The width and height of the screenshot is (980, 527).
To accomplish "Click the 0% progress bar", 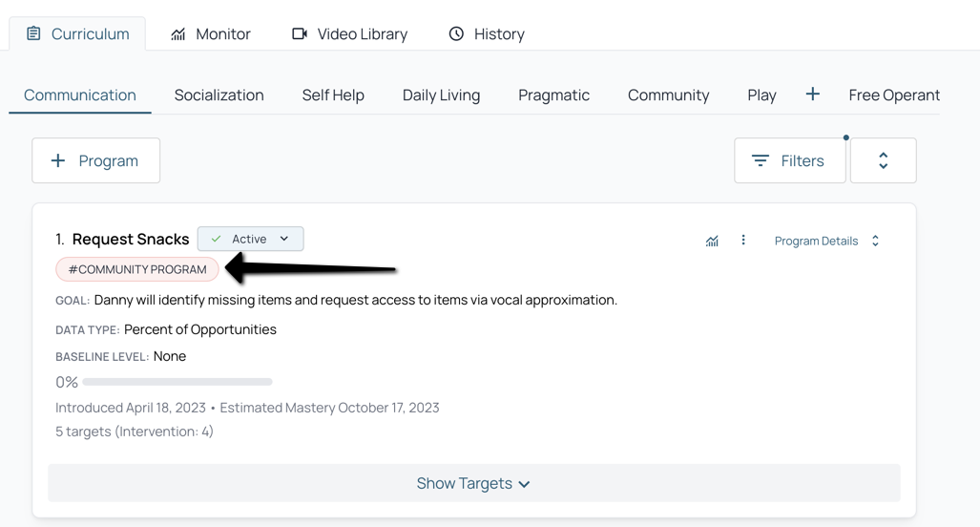I will pyautogui.click(x=177, y=381).
